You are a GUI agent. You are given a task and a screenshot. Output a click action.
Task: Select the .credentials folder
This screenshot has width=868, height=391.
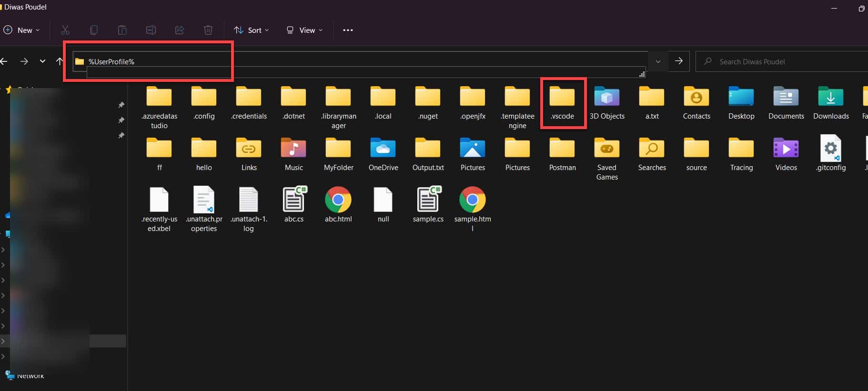(249, 103)
